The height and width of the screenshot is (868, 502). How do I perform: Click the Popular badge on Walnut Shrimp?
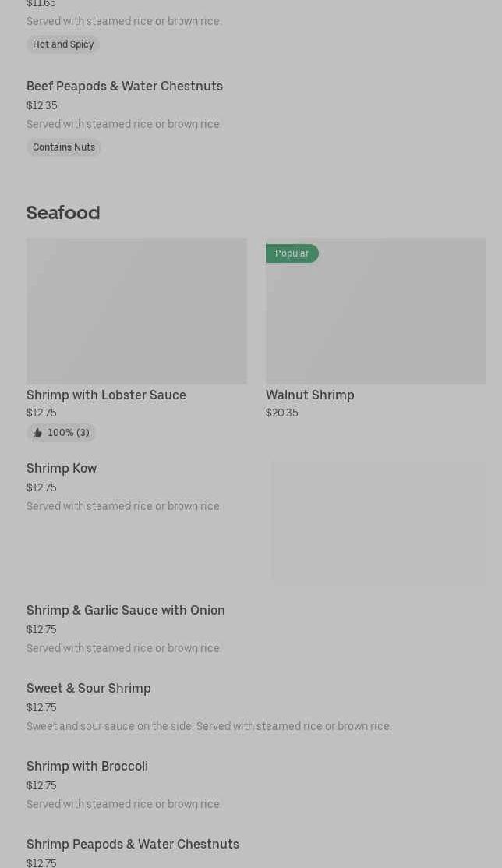point(292,253)
